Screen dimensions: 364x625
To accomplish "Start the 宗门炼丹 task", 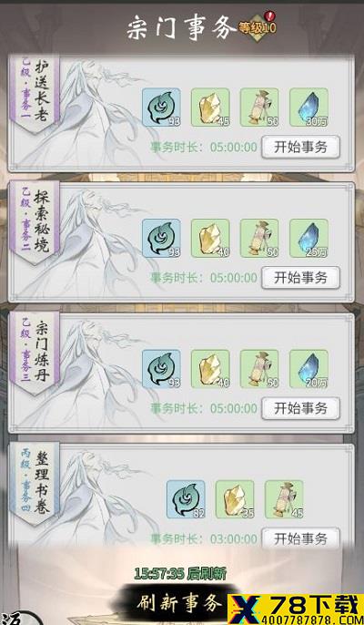I will click(300, 408).
